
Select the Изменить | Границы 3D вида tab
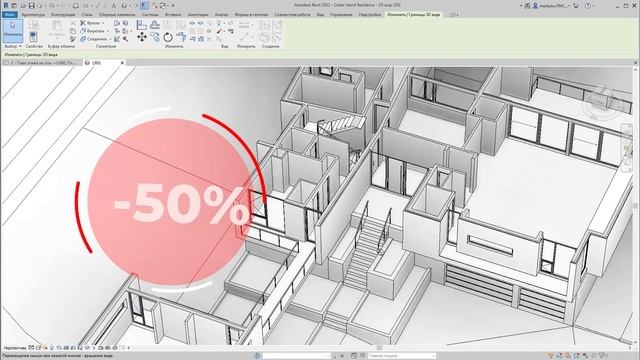(x=413, y=15)
